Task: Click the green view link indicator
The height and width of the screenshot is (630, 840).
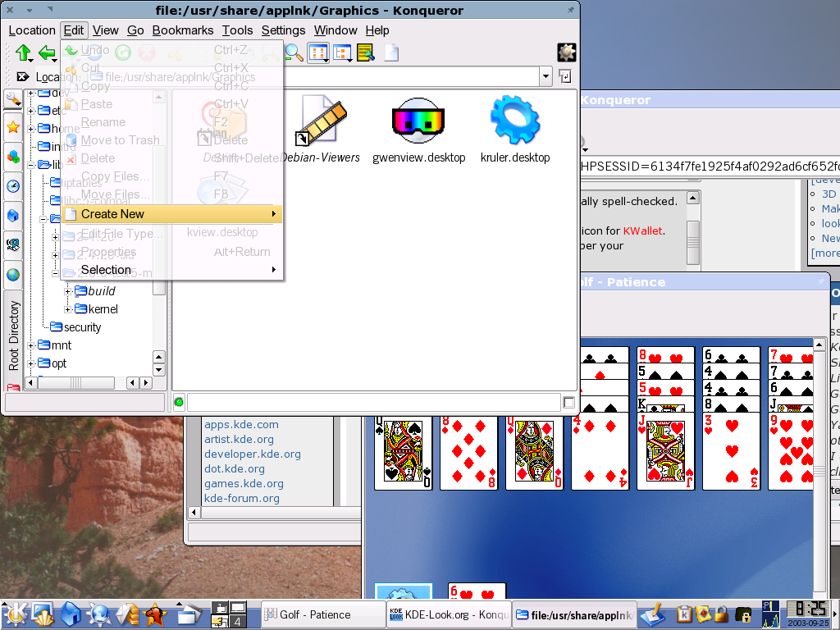Action: [179, 402]
